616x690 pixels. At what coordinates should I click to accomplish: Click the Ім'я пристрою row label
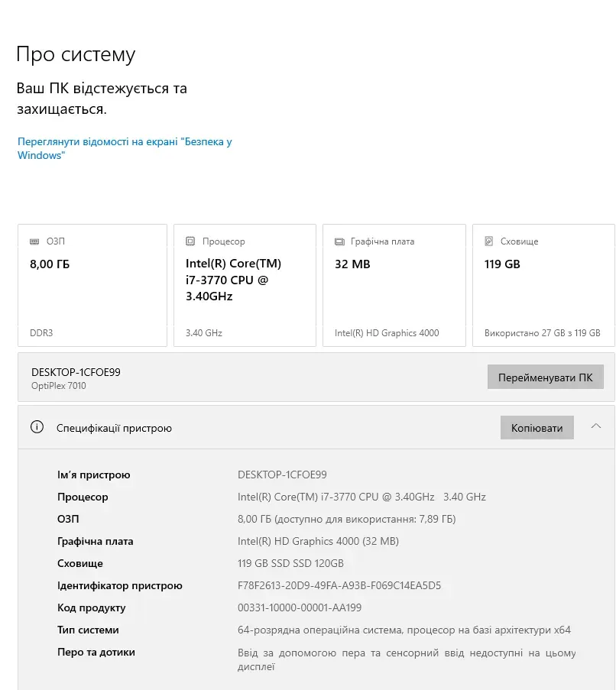coord(94,475)
